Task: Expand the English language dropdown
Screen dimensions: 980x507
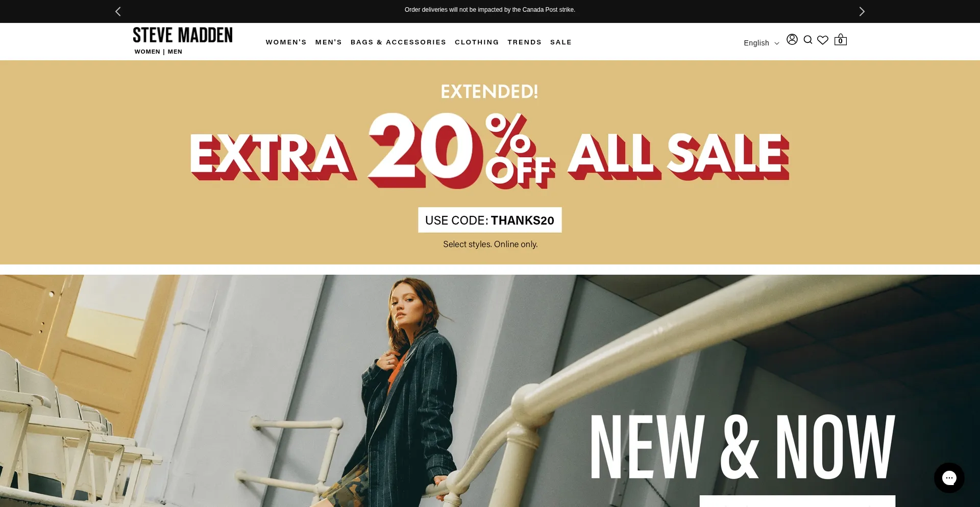Action: [x=761, y=43]
